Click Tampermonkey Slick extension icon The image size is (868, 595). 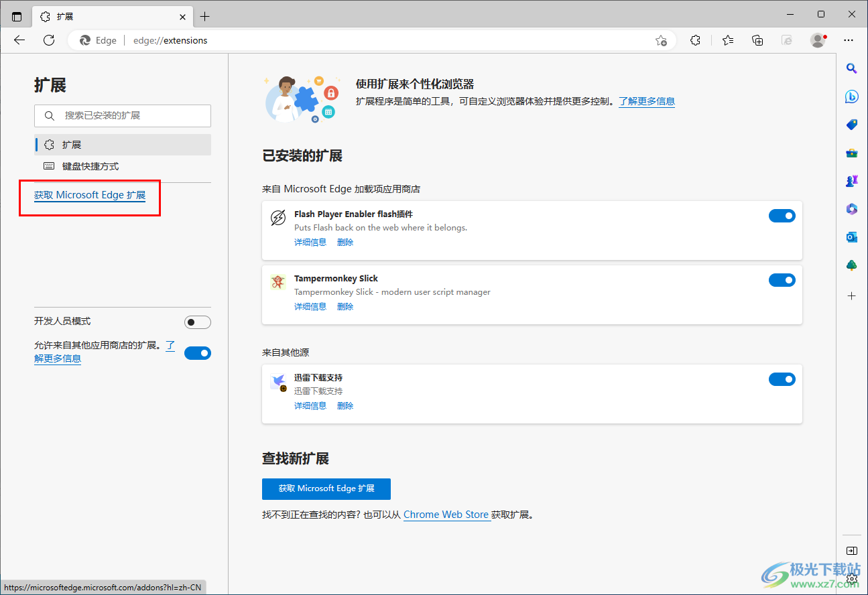tap(278, 282)
